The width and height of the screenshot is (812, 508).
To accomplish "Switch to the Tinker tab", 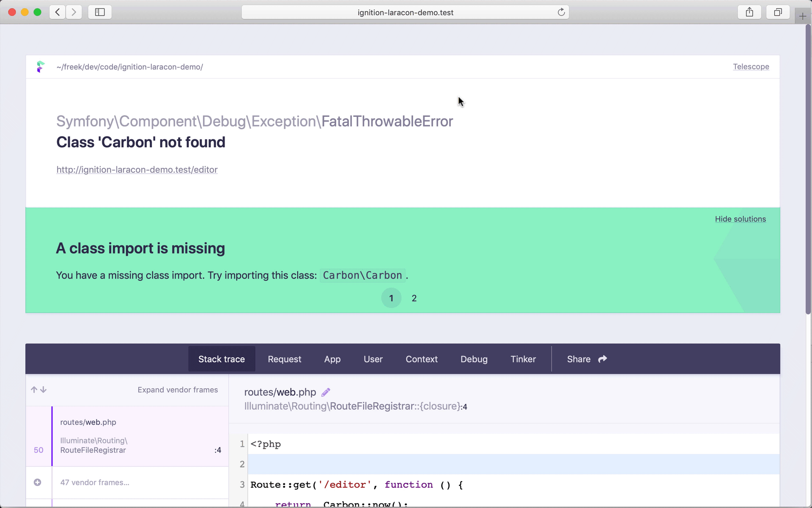I will [523, 359].
